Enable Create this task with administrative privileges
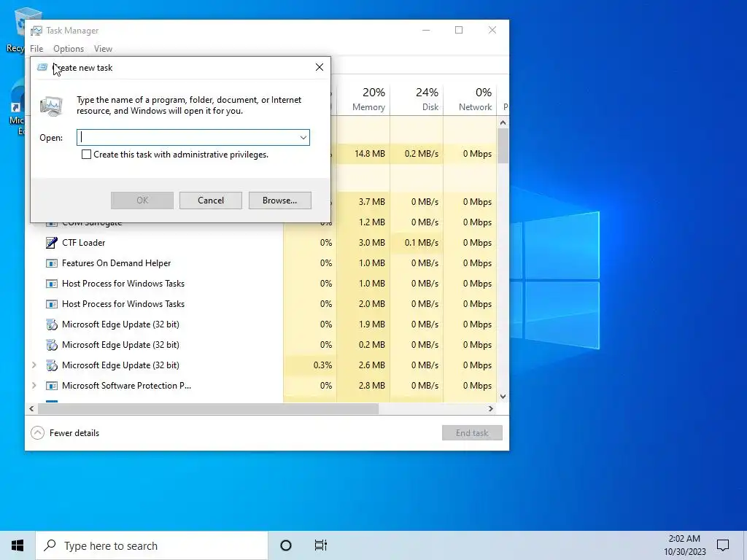The width and height of the screenshot is (747, 560). tap(86, 155)
